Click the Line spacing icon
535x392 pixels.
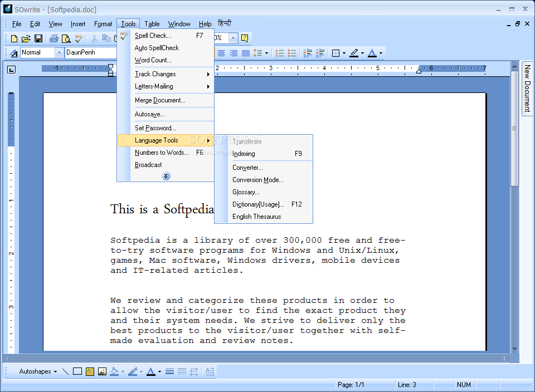(x=258, y=53)
